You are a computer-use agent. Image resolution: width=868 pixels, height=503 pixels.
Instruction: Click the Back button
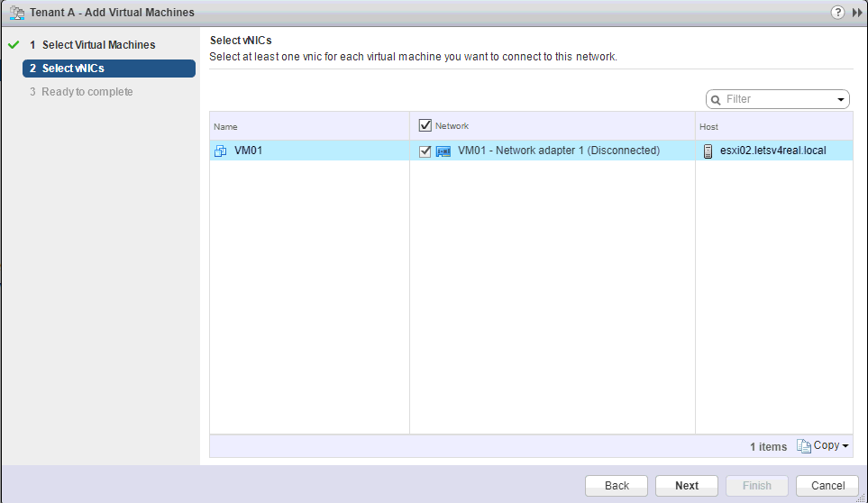coord(617,486)
